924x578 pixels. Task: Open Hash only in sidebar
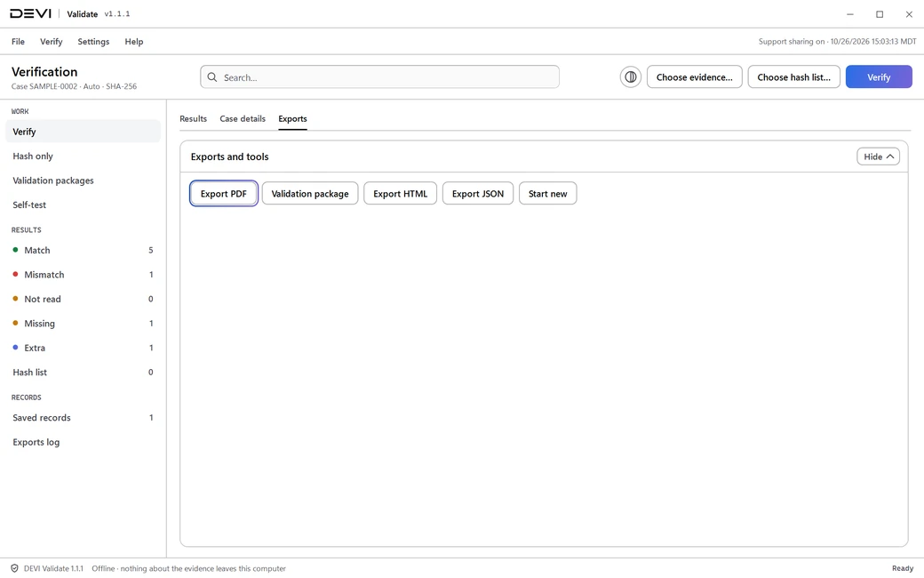(84, 157)
